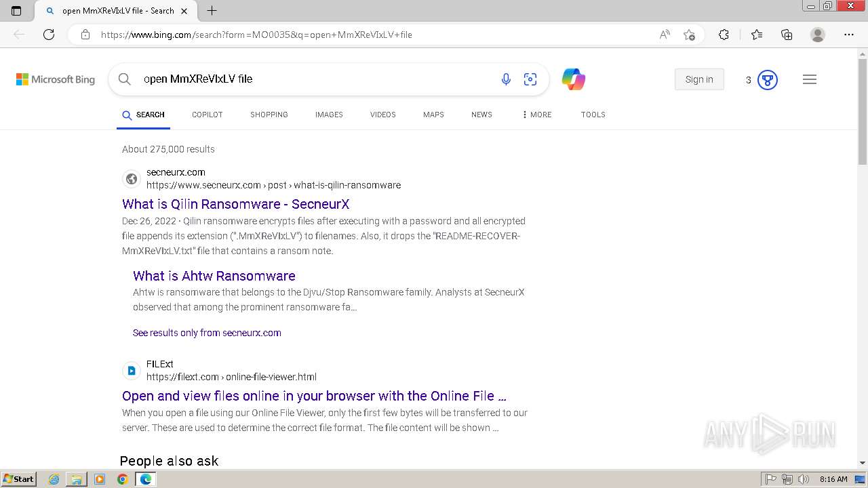See results only from secneurx.com
Viewport: 868px width, 488px height.
207,333
